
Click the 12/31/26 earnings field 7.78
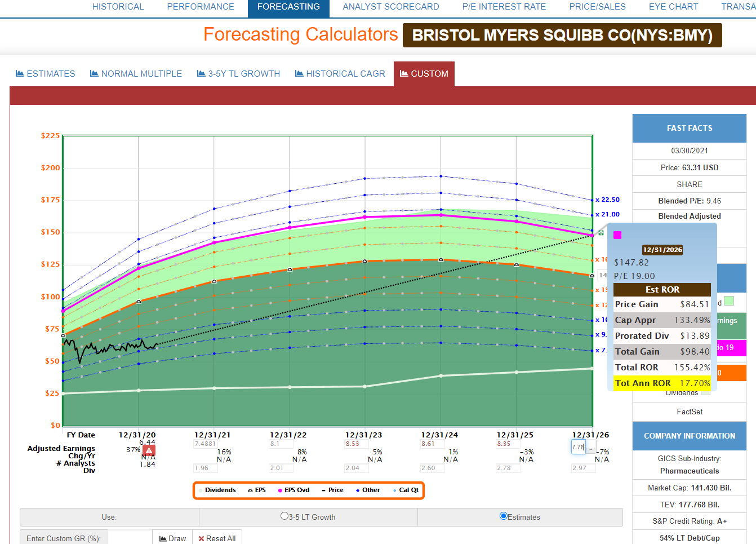coord(579,447)
